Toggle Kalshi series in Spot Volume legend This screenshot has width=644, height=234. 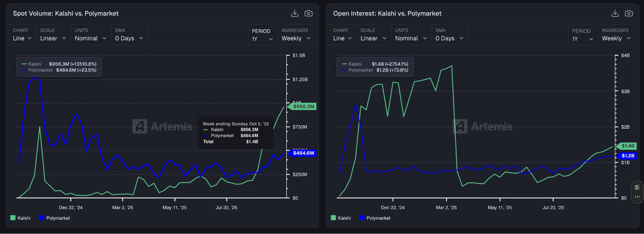[x=21, y=218]
